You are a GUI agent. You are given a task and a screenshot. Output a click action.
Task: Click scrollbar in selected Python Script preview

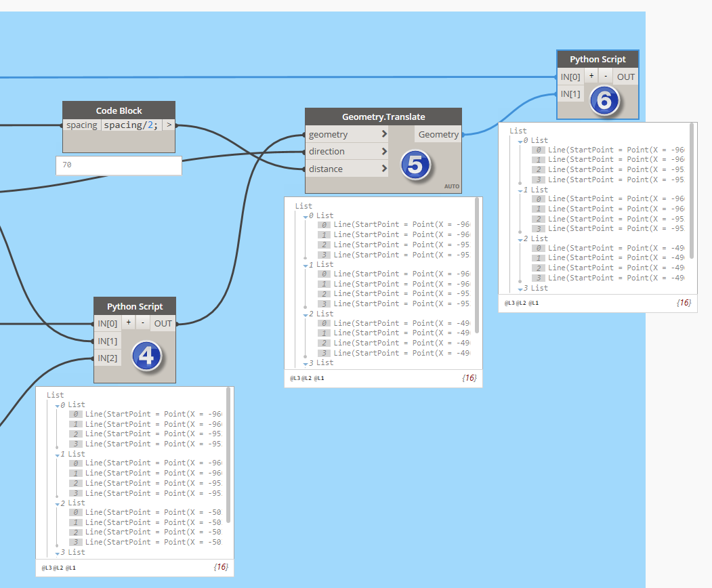click(692, 191)
